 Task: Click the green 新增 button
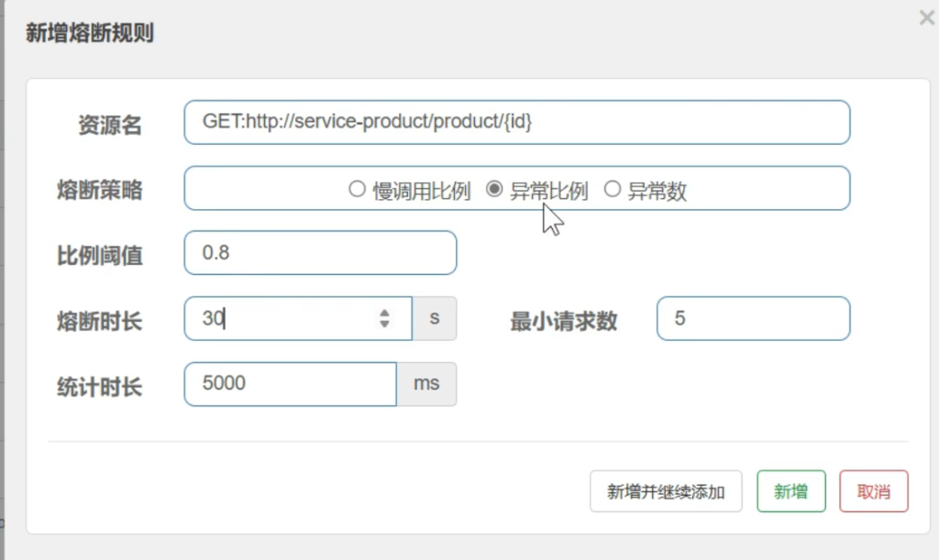[x=790, y=492]
